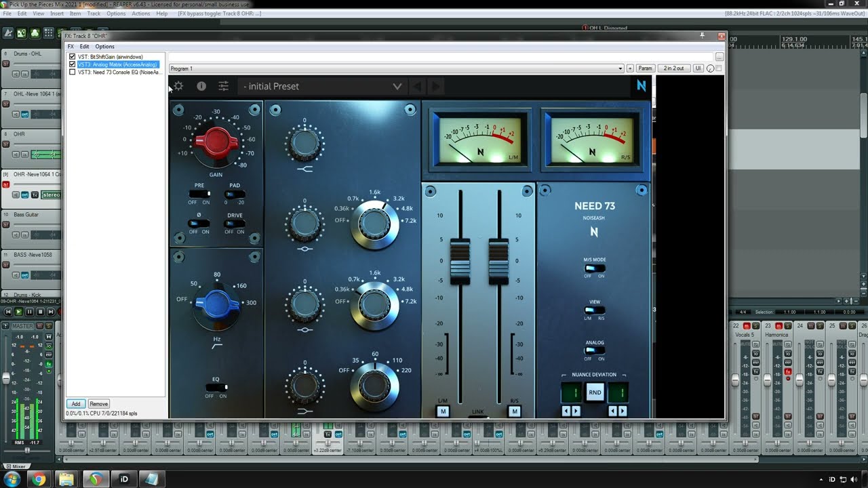This screenshot has width=868, height=488.
Task: Increase right nuance deviation value arrow
Action: 623,411
